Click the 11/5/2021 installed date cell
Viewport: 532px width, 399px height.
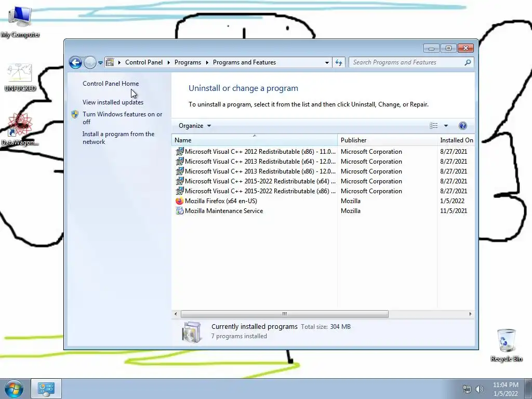point(454,211)
